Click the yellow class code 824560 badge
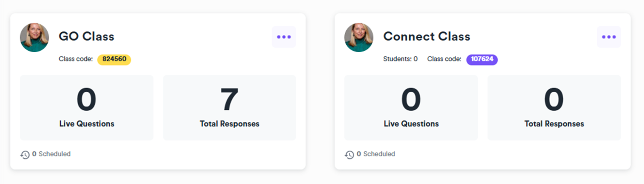 point(114,59)
